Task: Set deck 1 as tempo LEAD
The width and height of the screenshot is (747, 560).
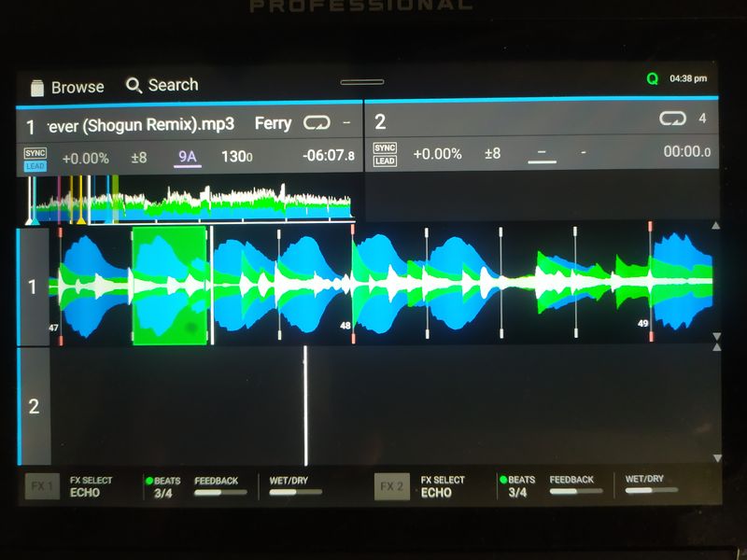Action: pyautogui.click(x=35, y=165)
